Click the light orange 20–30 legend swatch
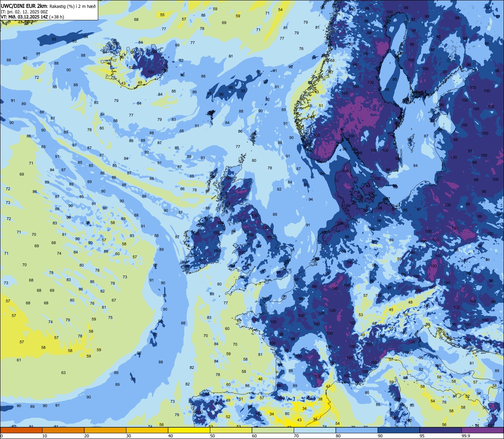Image resolution: width=504 pixels, height=439 pixels. tap(105, 430)
